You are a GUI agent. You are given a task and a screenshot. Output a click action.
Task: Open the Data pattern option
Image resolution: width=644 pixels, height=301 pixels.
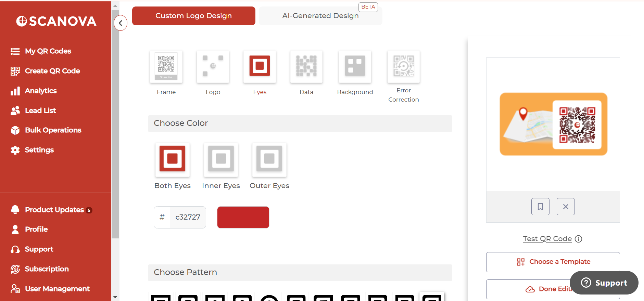click(306, 67)
